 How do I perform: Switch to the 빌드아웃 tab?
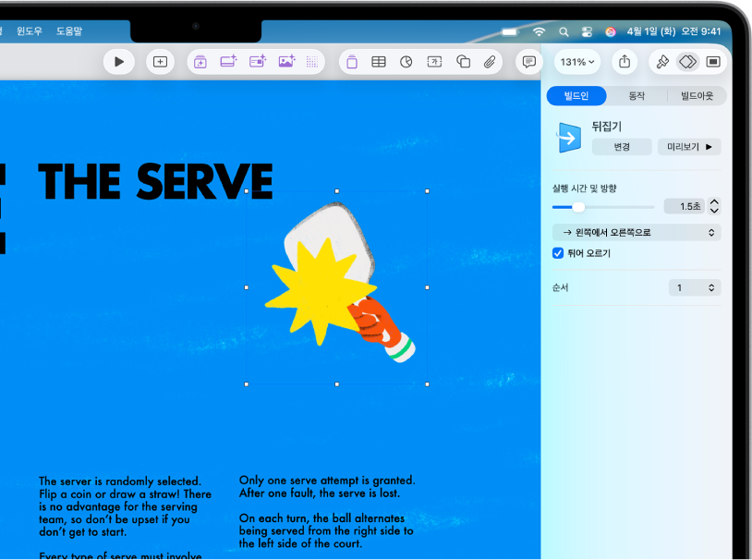[x=697, y=96]
